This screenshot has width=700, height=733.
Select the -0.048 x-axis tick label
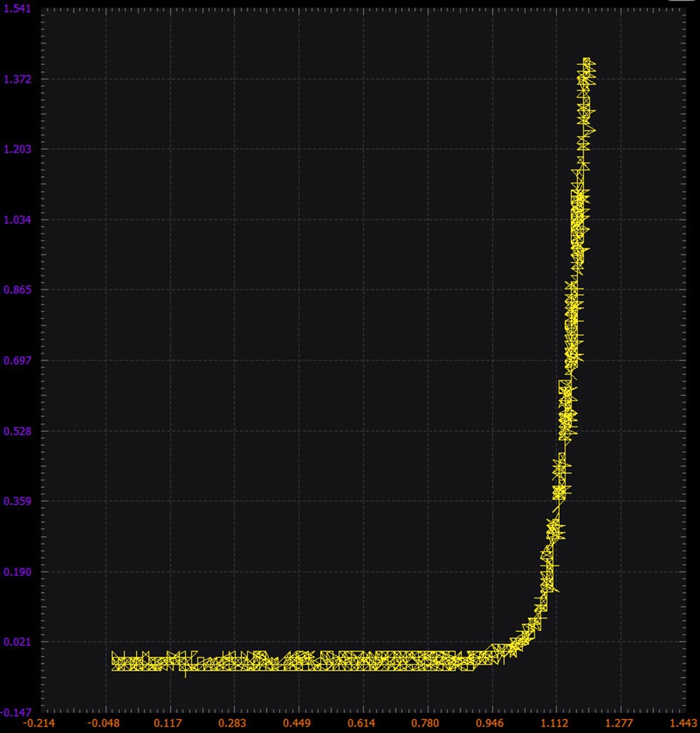coord(103,724)
